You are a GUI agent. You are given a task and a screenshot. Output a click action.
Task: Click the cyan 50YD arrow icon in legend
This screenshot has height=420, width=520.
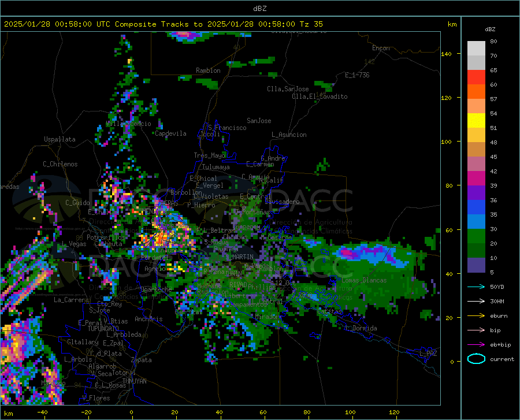[476, 287]
